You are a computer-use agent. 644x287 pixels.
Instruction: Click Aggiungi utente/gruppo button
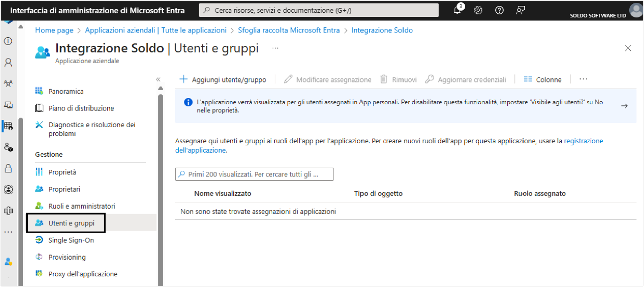click(223, 80)
